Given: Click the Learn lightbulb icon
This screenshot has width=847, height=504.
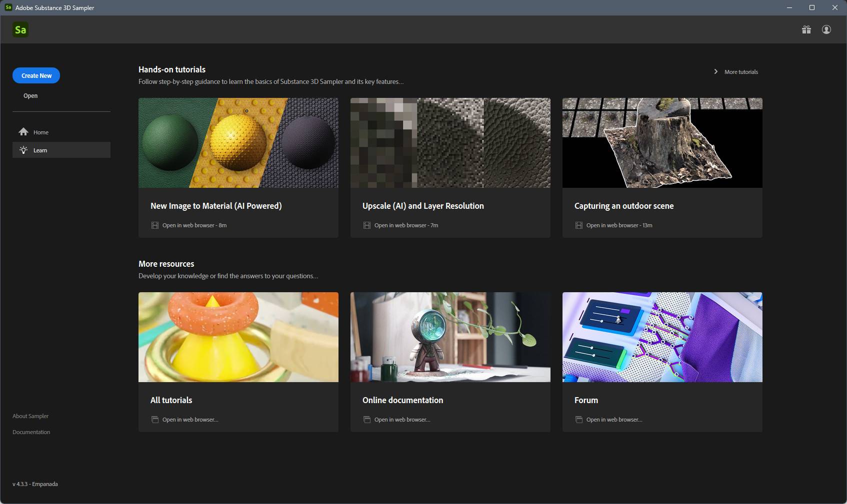Looking at the screenshot, I should pyautogui.click(x=23, y=150).
